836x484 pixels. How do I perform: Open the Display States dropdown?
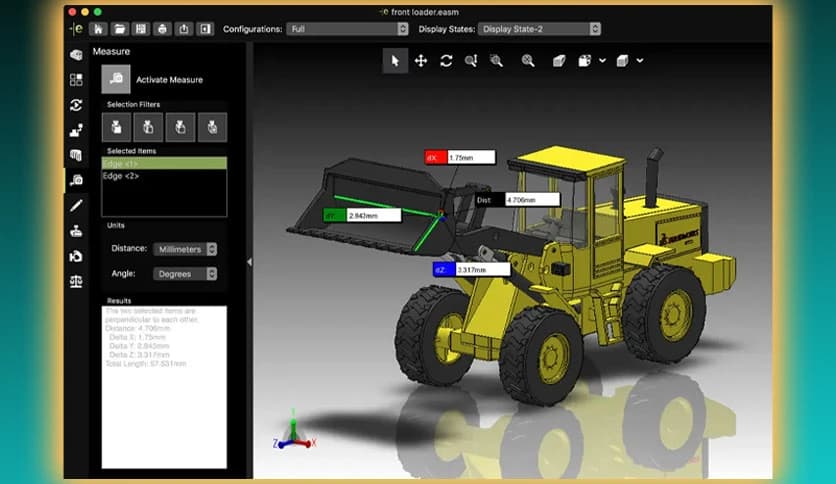tap(539, 29)
